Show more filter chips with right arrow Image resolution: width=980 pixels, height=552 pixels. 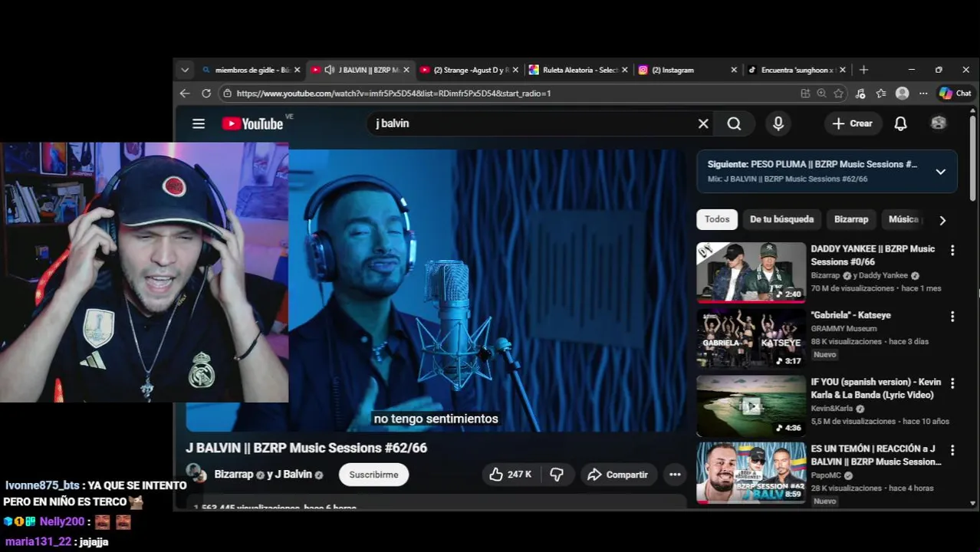click(942, 220)
